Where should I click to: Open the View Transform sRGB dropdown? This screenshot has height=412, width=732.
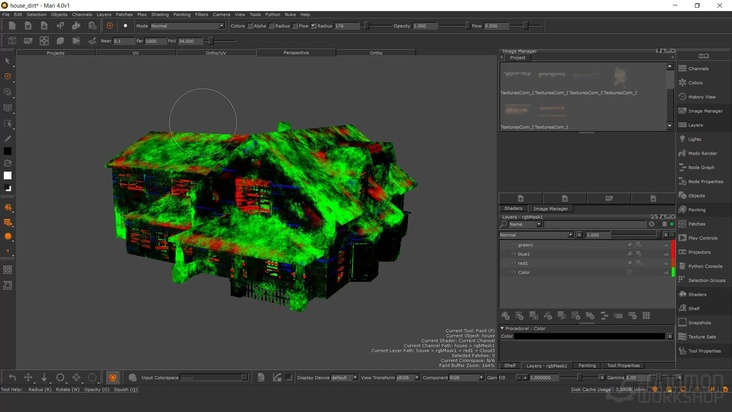tap(408, 377)
